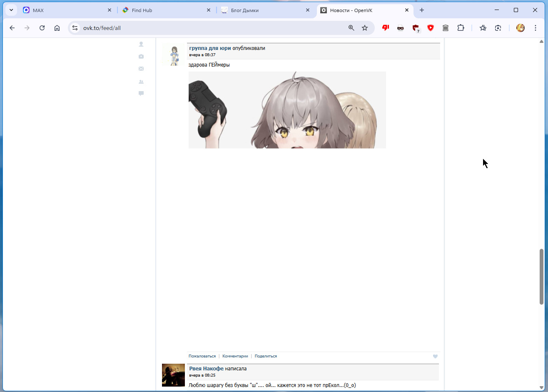Screen dimensions: 548x392
Task: Like the группа для юри post
Action: [435, 356]
